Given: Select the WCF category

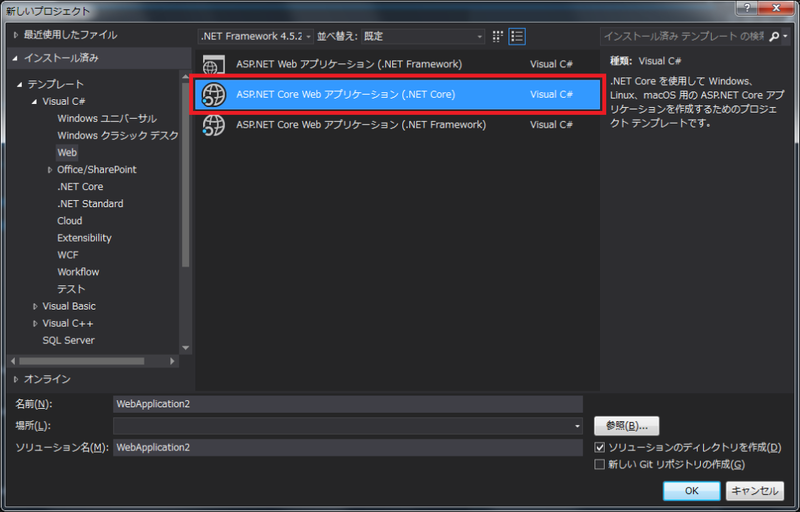Looking at the screenshot, I should [x=68, y=255].
